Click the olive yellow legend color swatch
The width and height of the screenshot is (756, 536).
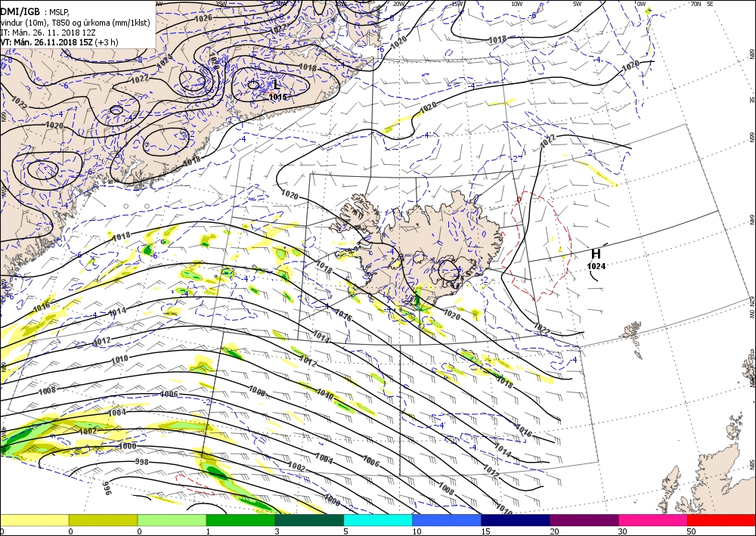tap(103, 520)
